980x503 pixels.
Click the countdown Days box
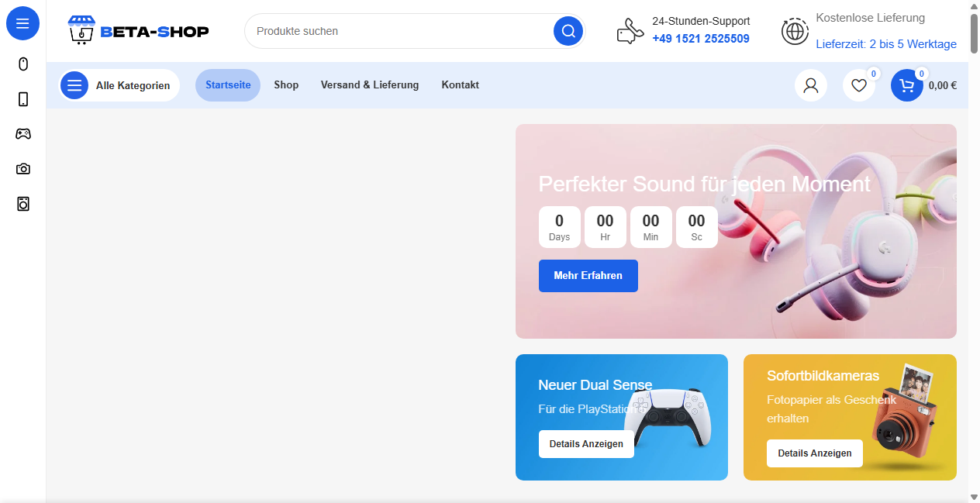coord(559,227)
